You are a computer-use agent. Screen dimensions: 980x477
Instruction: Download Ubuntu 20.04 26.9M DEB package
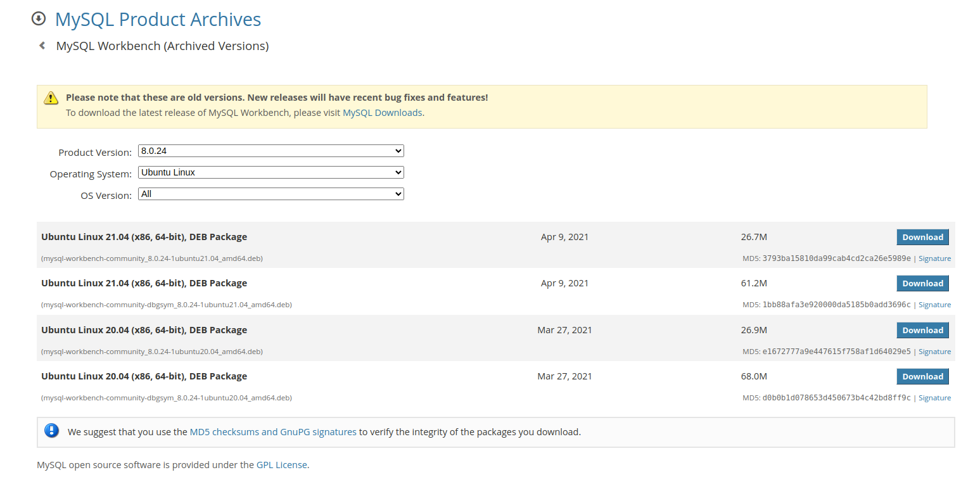[x=922, y=330]
